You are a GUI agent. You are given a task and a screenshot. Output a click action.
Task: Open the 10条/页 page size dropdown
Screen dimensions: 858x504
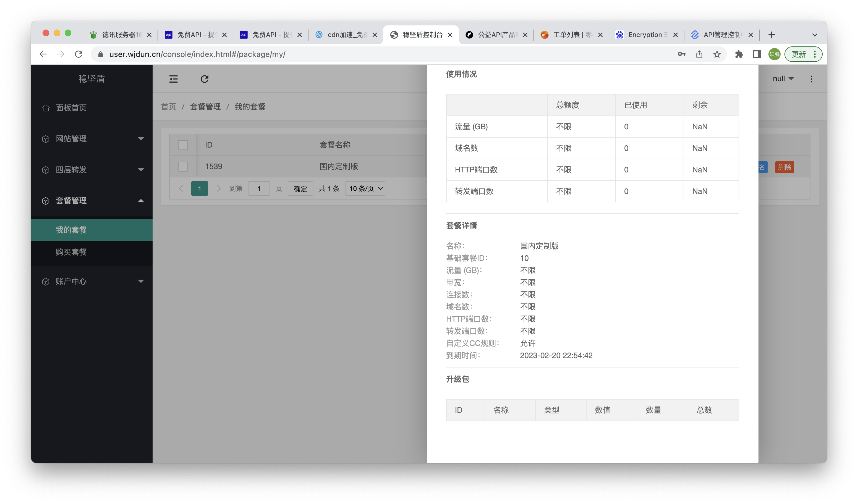click(x=365, y=188)
